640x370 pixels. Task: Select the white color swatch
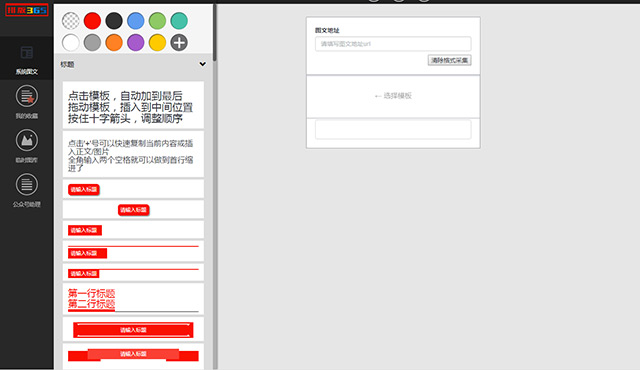coord(71,42)
